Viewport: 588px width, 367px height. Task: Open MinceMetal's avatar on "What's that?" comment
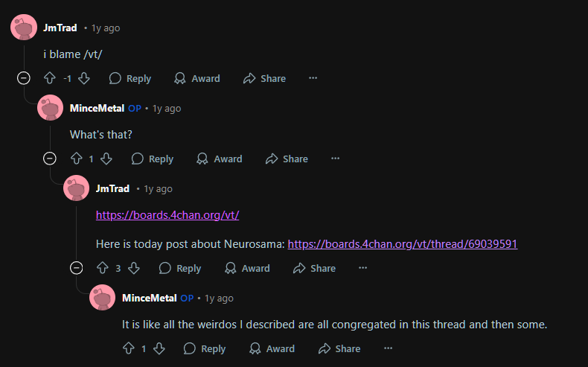(x=50, y=108)
